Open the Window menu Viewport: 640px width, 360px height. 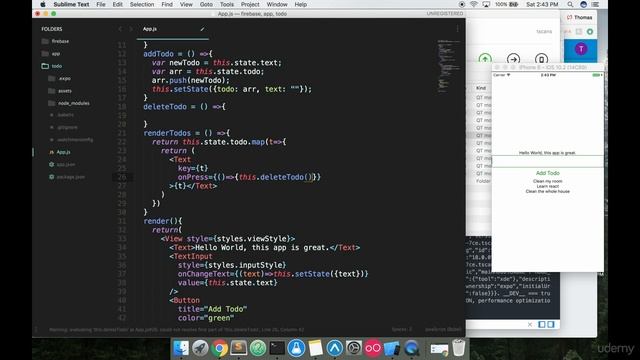277,4
